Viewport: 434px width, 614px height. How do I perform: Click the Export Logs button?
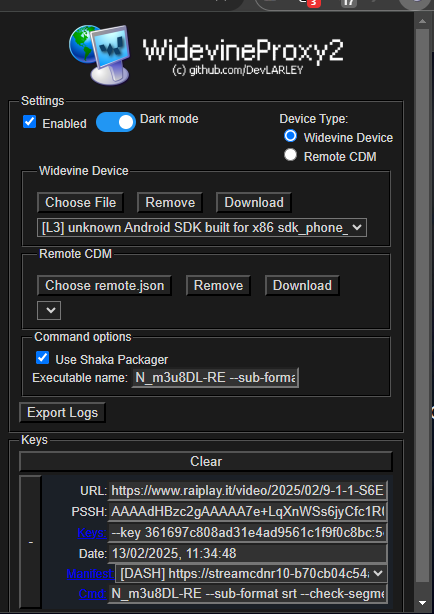point(62,413)
